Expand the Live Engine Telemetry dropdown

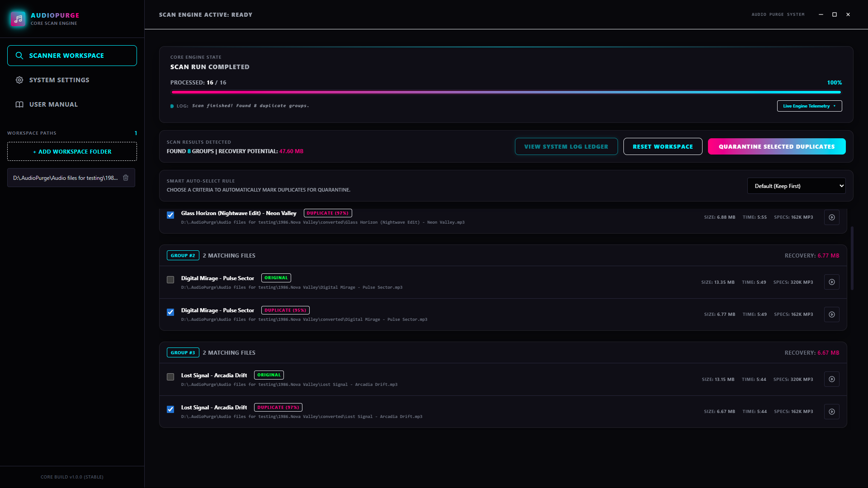point(809,106)
